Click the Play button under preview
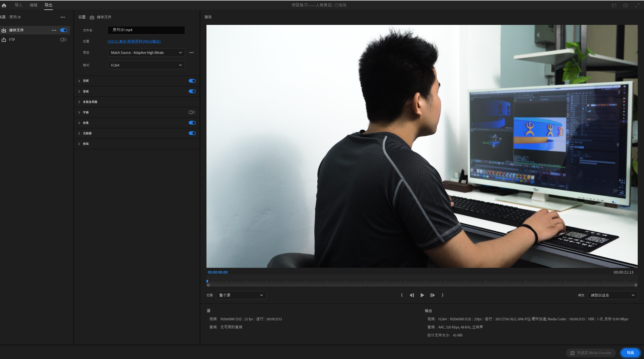The image size is (644, 359). click(x=422, y=295)
